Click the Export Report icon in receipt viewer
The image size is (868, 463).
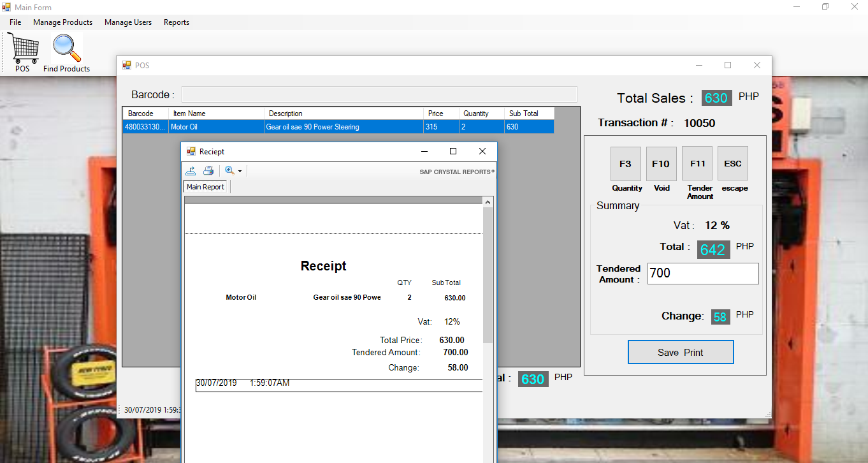(x=191, y=170)
